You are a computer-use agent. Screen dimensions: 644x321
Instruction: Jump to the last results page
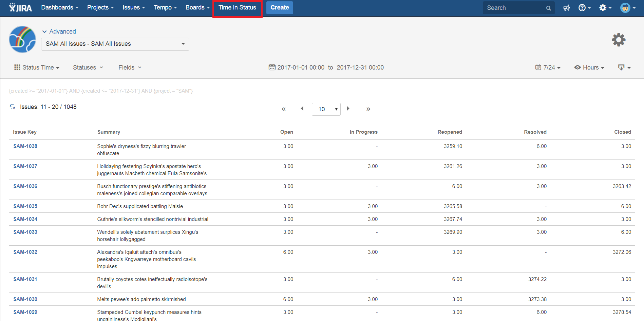(x=368, y=109)
